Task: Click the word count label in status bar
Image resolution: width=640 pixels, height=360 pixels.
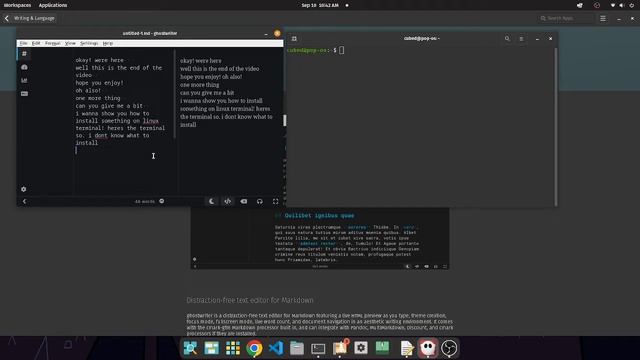Action: [x=144, y=201]
